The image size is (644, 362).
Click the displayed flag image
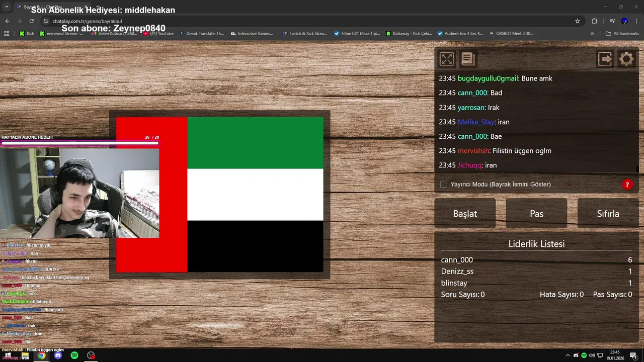click(219, 195)
